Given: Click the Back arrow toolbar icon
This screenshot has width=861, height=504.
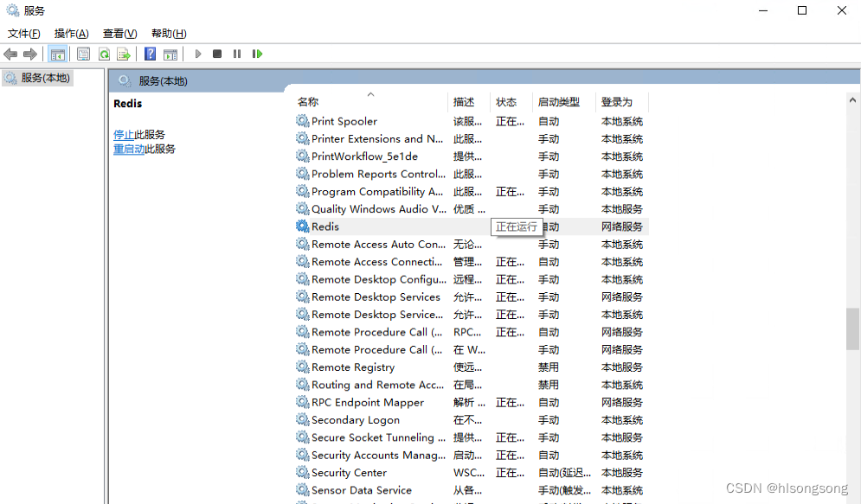Looking at the screenshot, I should 10,54.
